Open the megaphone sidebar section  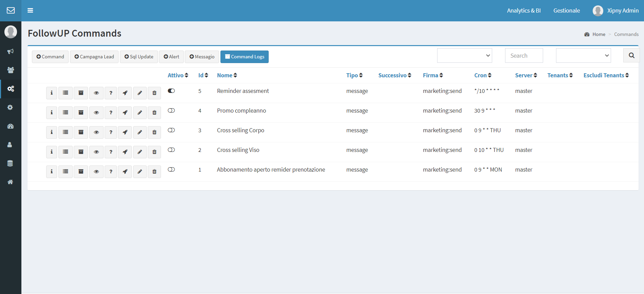pyautogui.click(x=11, y=52)
